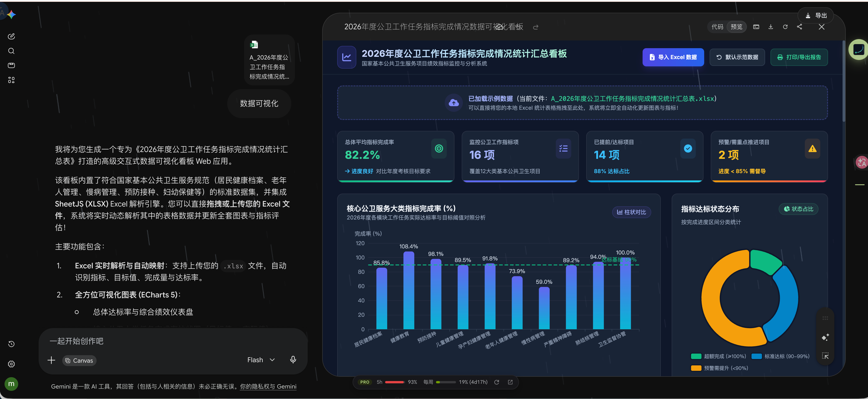Click the '数据可视化' user message bubble
The width and height of the screenshot is (868, 399).
coord(259,103)
